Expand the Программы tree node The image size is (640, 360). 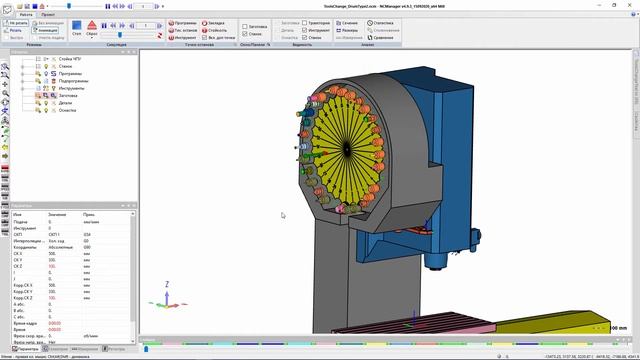click(x=22, y=73)
